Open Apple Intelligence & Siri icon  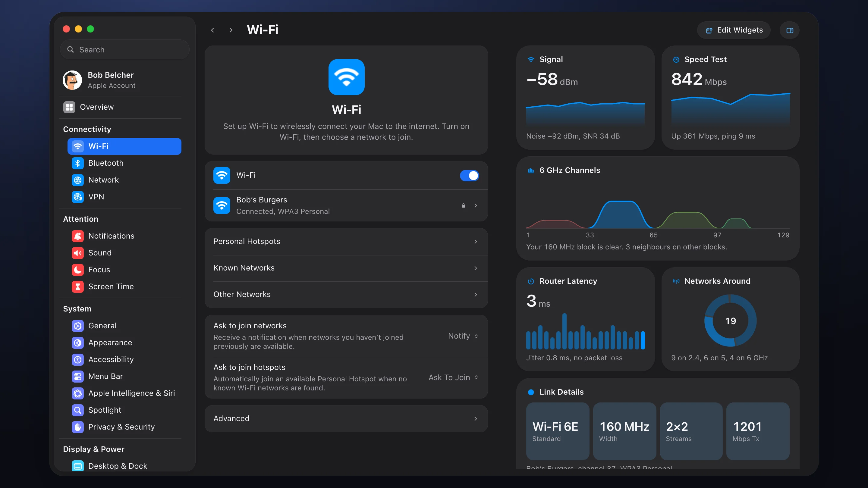point(77,393)
